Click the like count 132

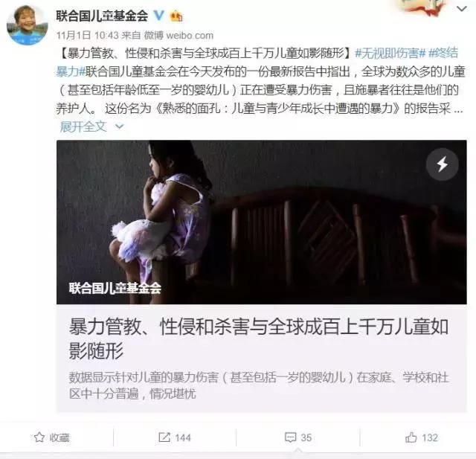pos(430,437)
